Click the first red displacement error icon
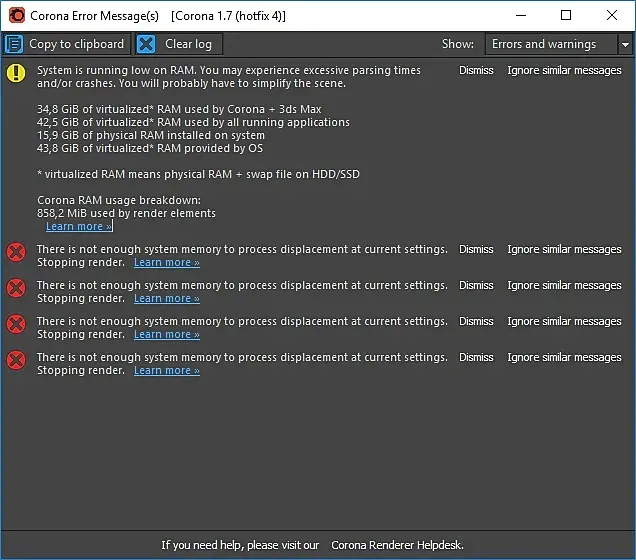The image size is (636, 560). click(16, 252)
